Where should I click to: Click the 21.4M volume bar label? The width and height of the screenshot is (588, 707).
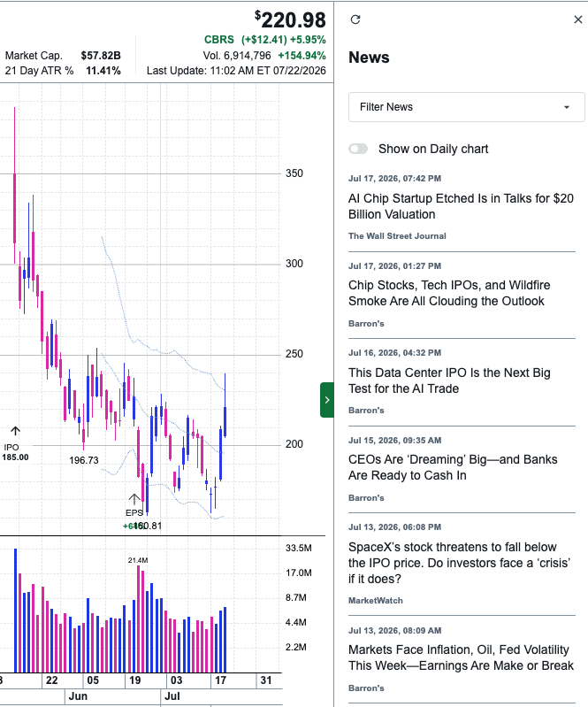pos(138,560)
